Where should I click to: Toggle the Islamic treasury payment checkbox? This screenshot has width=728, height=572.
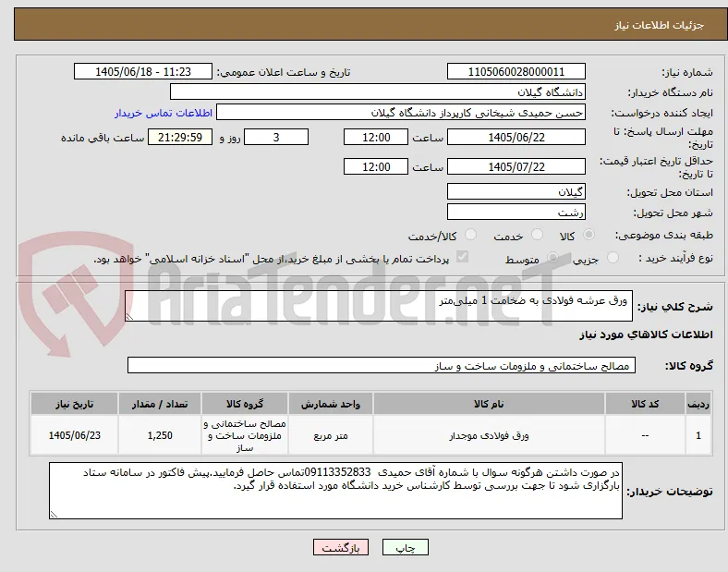(463, 257)
